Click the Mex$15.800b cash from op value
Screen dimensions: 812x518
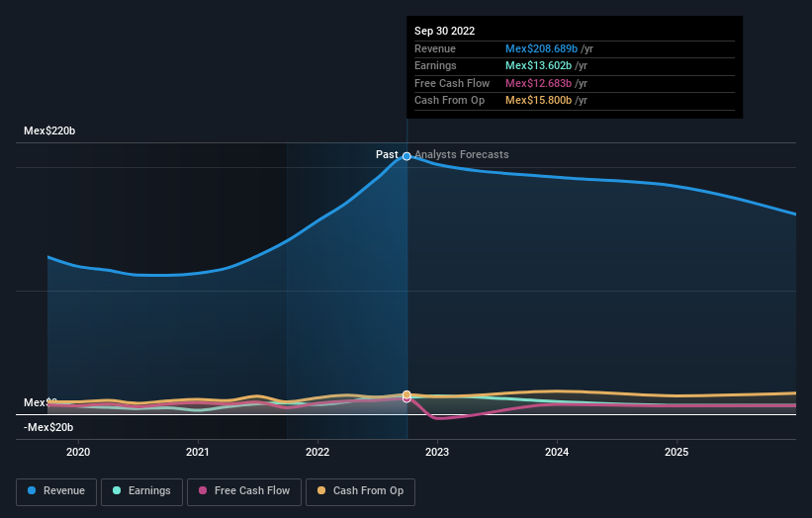pos(539,101)
